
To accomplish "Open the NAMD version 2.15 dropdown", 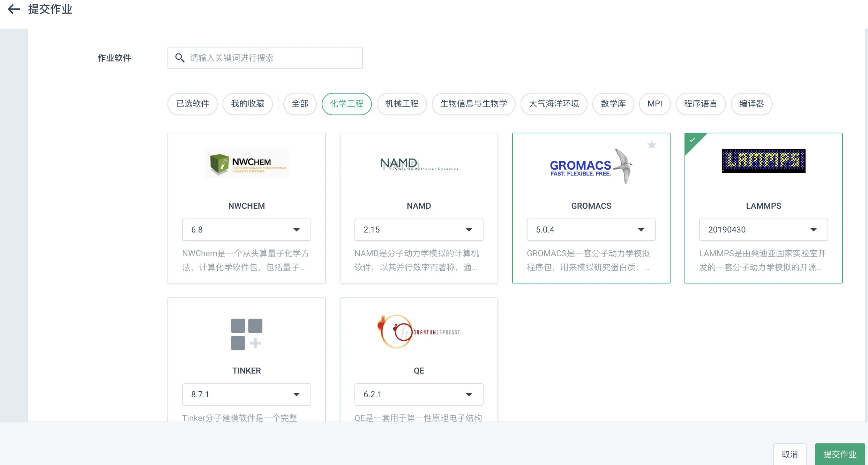I will 419,230.
